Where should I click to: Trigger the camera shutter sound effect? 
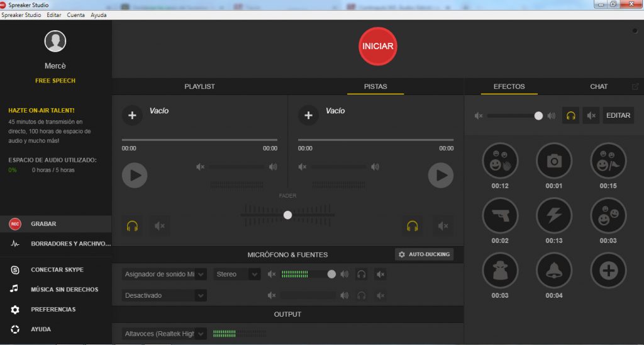pyautogui.click(x=553, y=161)
